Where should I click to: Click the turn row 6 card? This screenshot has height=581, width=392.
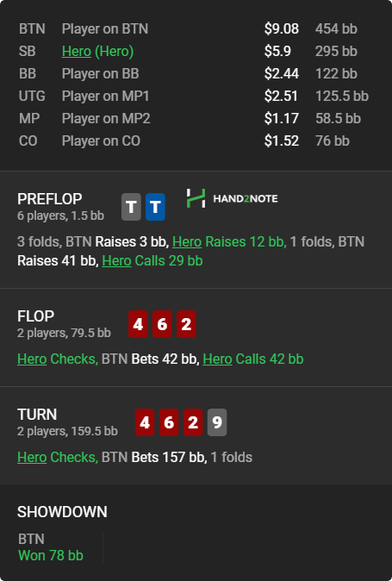pyautogui.click(x=169, y=422)
